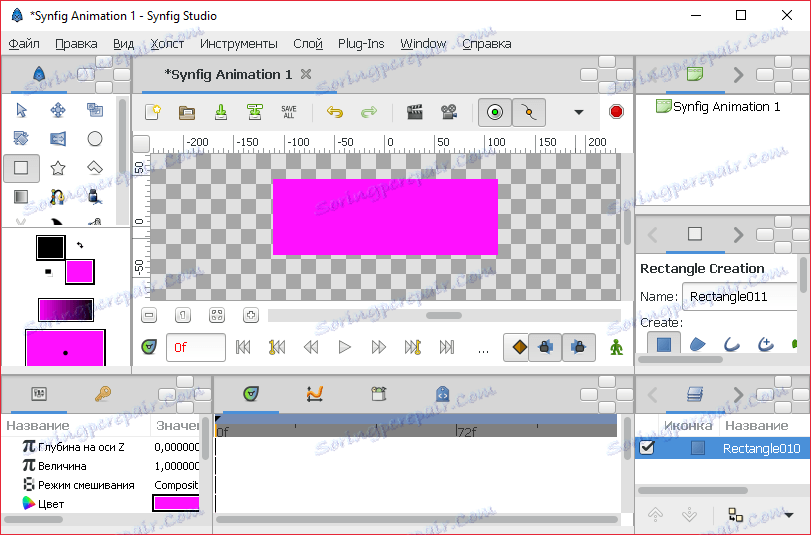
Task: Toggle create Region layer option
Action: point(698,344)
